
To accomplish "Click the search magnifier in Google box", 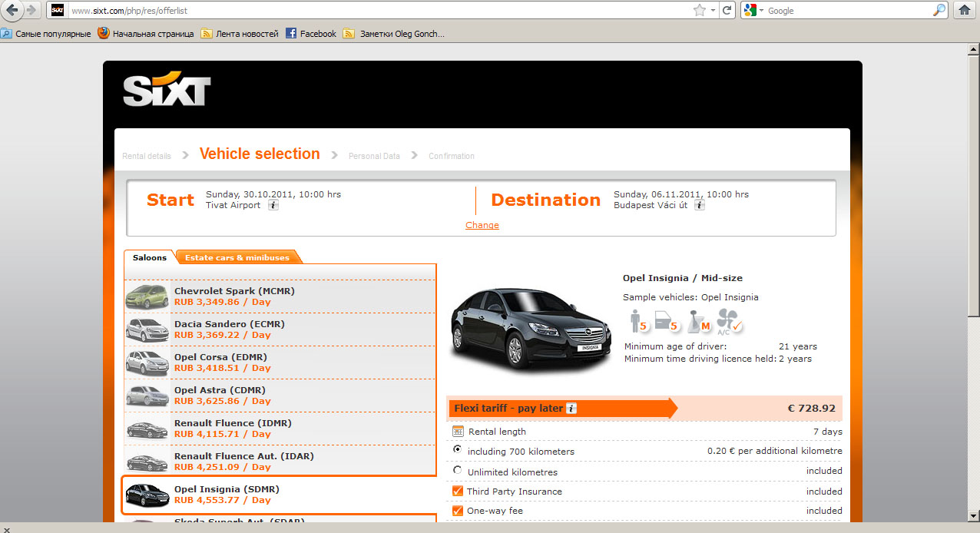I will [939, 10].
